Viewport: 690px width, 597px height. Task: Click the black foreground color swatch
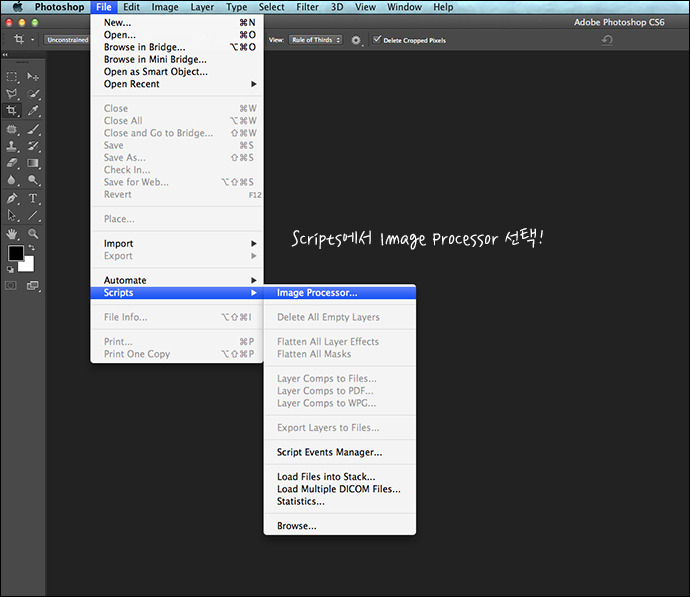[x=15, y=253]
